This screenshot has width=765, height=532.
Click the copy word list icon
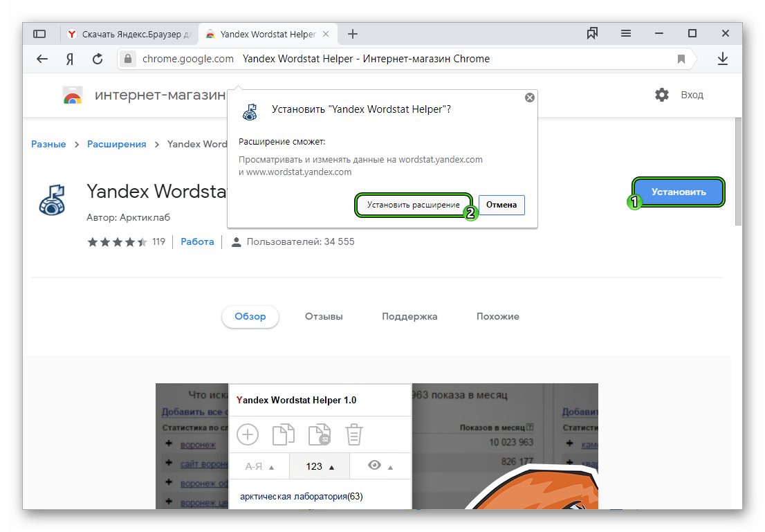(283, 434)
